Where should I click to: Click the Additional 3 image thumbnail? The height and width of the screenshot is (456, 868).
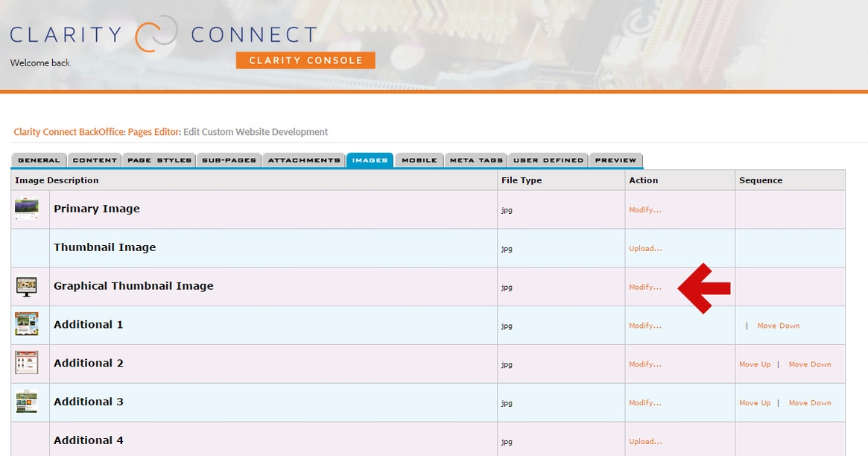point(27,402)
